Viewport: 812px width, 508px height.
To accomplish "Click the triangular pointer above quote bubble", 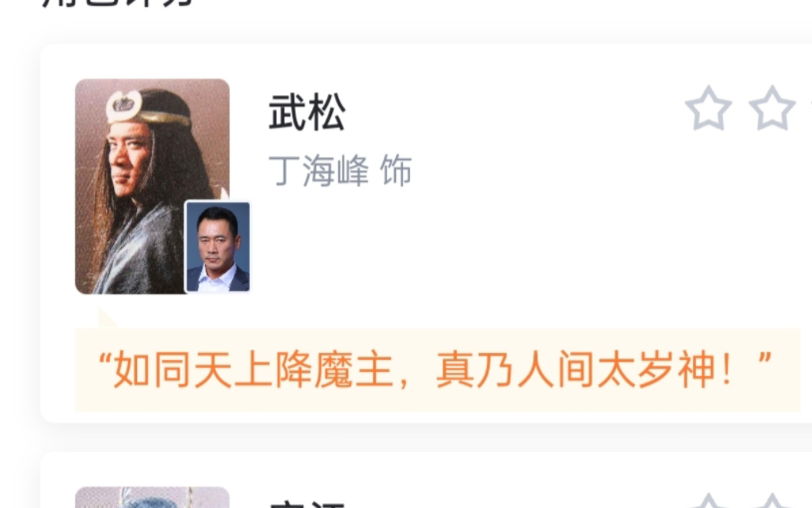I will click(x=107, y=318).
